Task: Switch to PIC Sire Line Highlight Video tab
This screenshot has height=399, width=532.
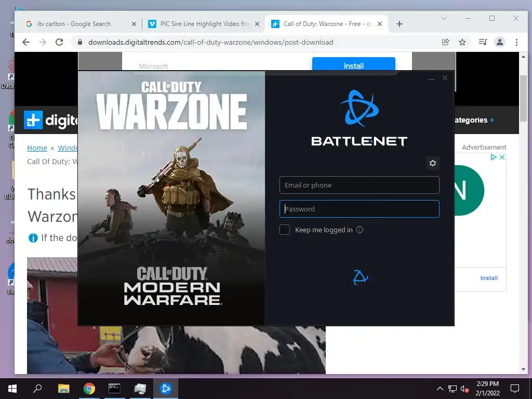Action: pos(204,24)
